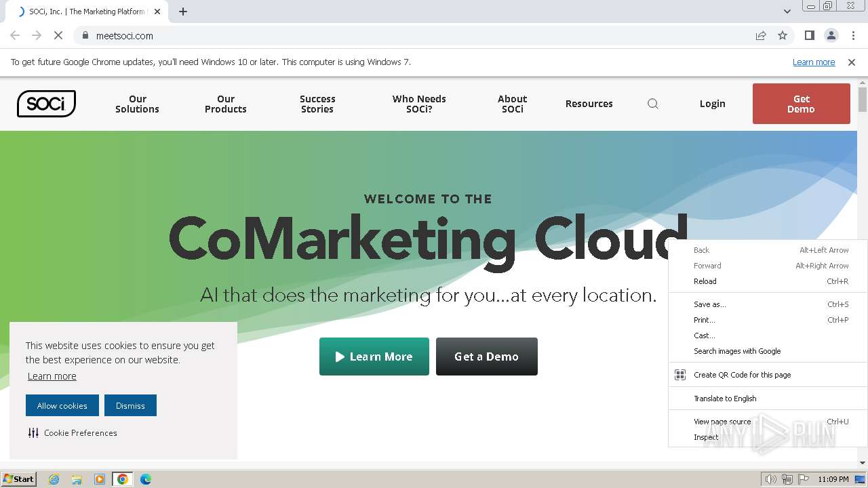868x488 pixels.
Task: Open the Chrome profile avatar icon
Action: coord(831,36)
